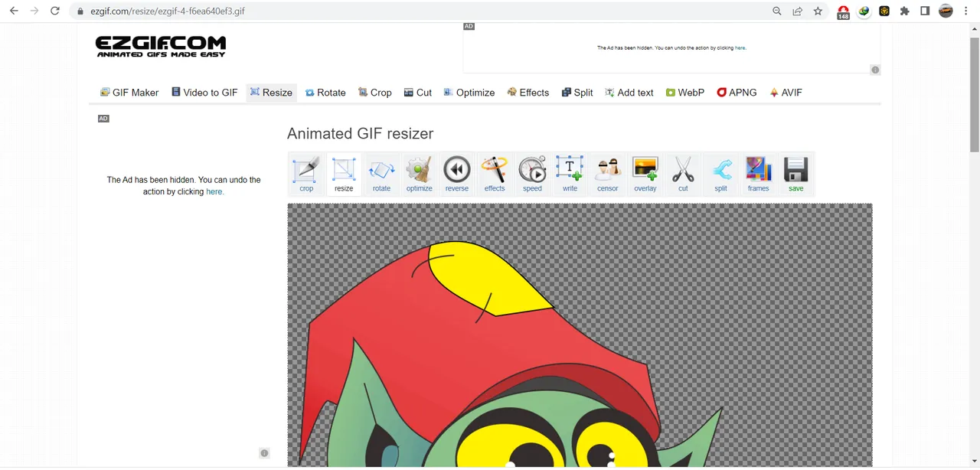The width and height of the screenshot is (980, 470).
Task: Open the effects tool
Action: [495, 173]
